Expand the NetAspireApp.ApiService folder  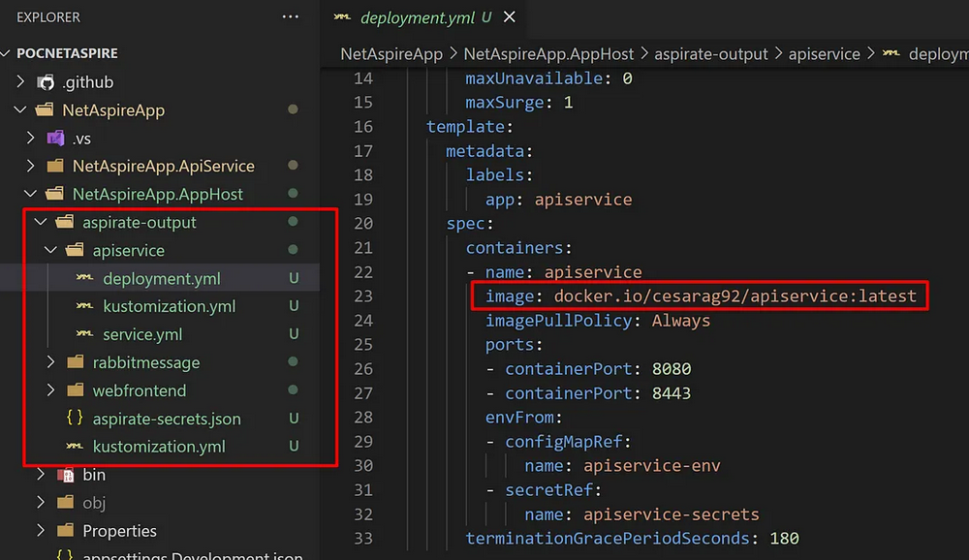pyautogui.click(x=31, y=167)
